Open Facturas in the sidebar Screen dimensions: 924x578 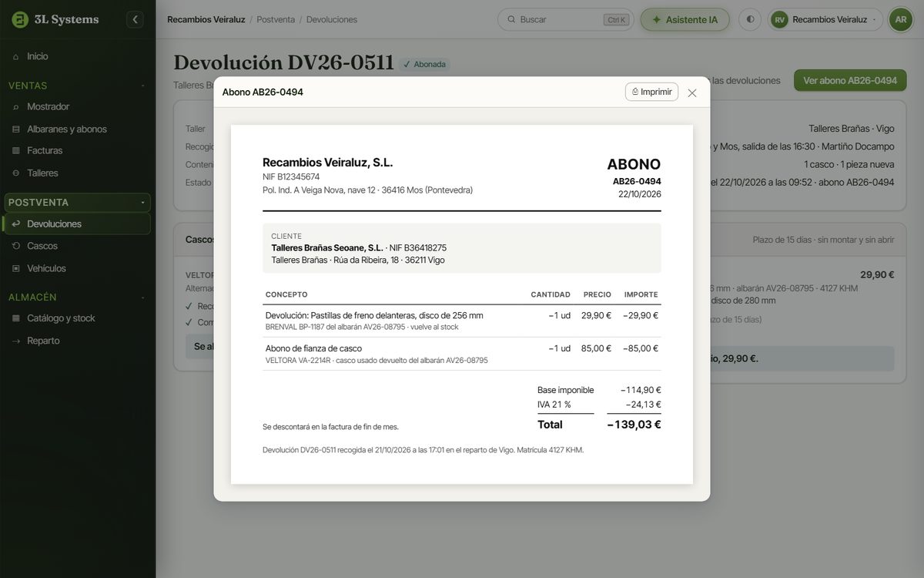(78, 150)
